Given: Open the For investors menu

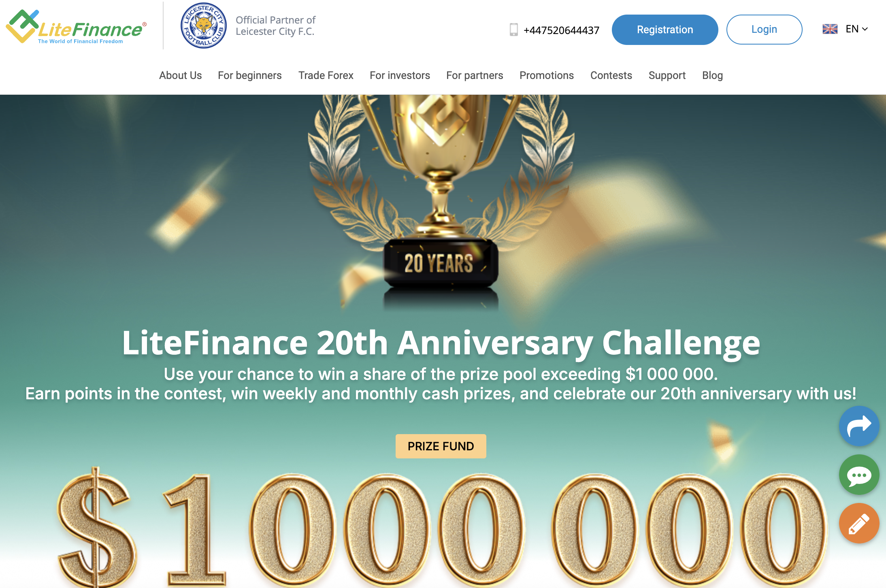Looking at the screenshot, I should [400, 75].
